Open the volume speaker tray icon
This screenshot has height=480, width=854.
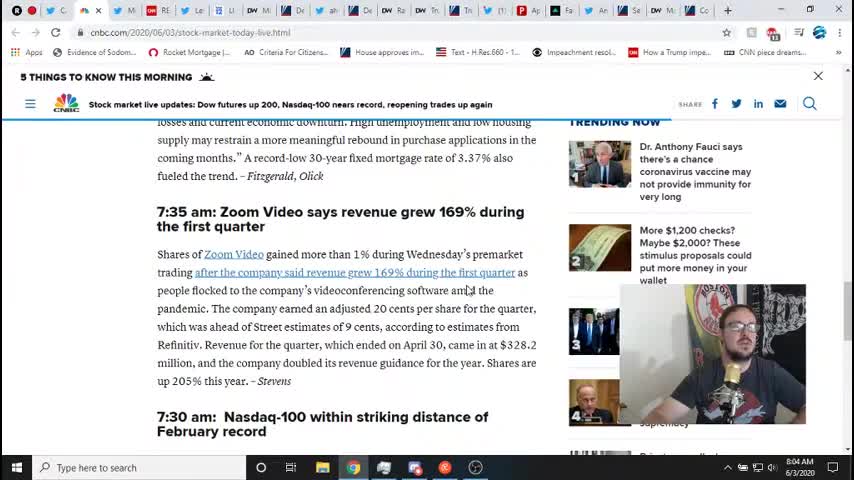[x=772, y=467]
